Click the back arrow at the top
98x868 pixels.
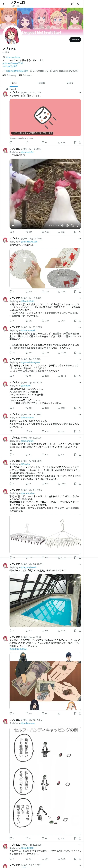[4, 4]
